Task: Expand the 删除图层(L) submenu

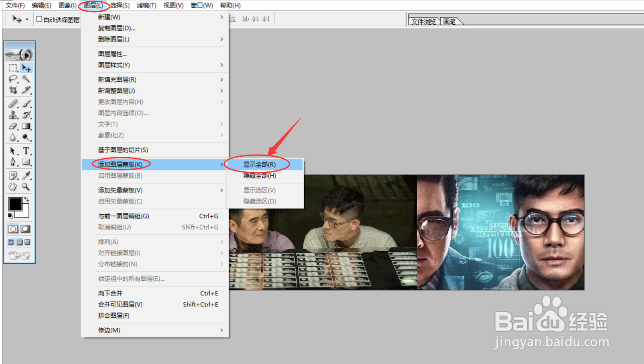Action: click(x=155, y=39)
